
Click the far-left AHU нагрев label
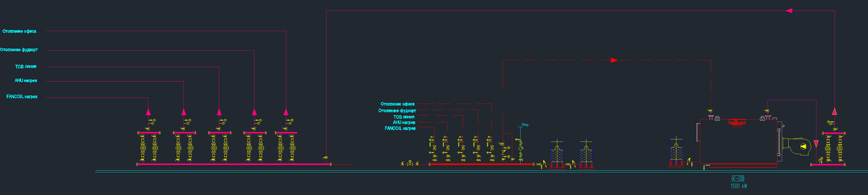click(x=26, y=81)
